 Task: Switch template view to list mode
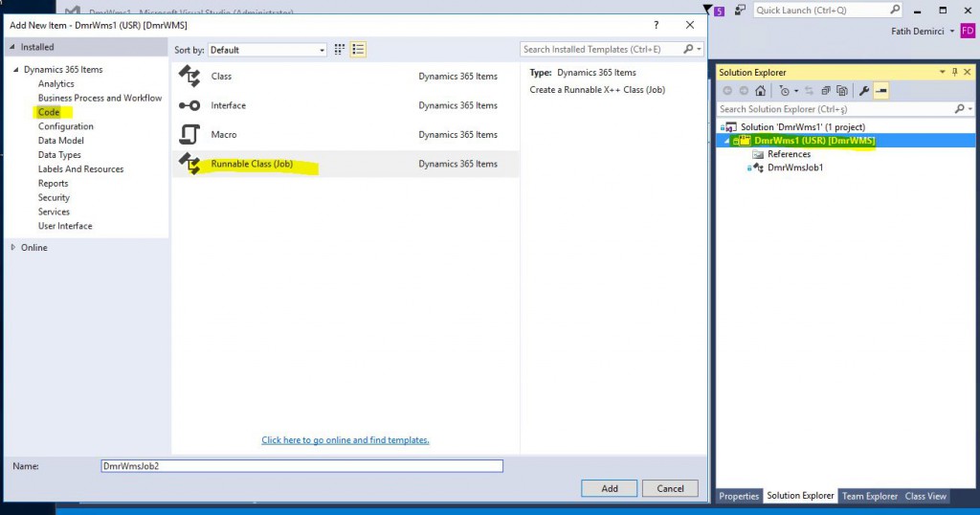(x=358, y=50)
